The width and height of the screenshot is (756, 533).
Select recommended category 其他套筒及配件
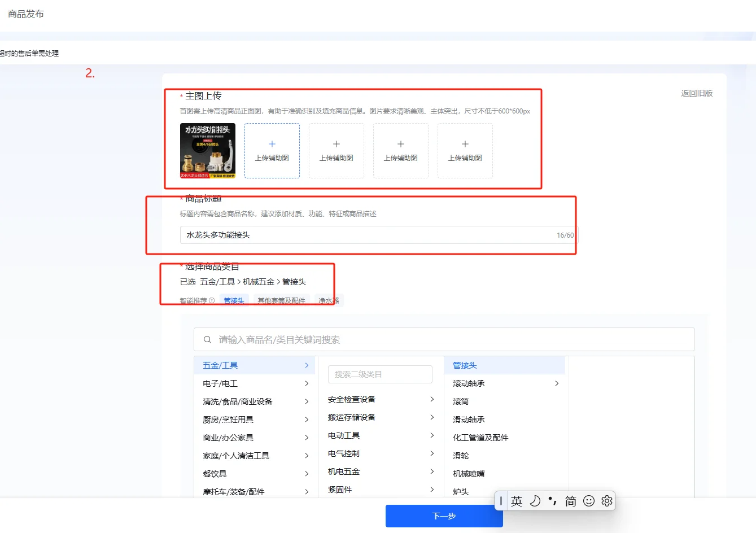click(x=281, y=301)
